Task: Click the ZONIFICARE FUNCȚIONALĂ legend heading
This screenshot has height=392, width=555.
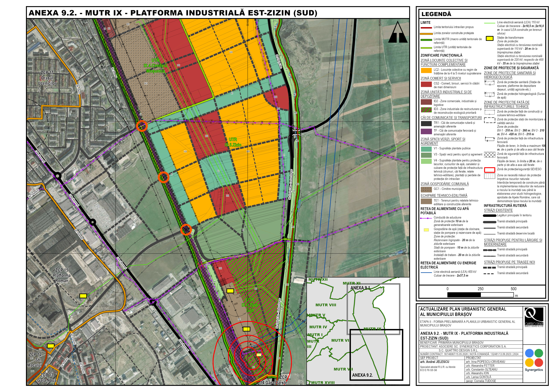Action: [441, 55]
